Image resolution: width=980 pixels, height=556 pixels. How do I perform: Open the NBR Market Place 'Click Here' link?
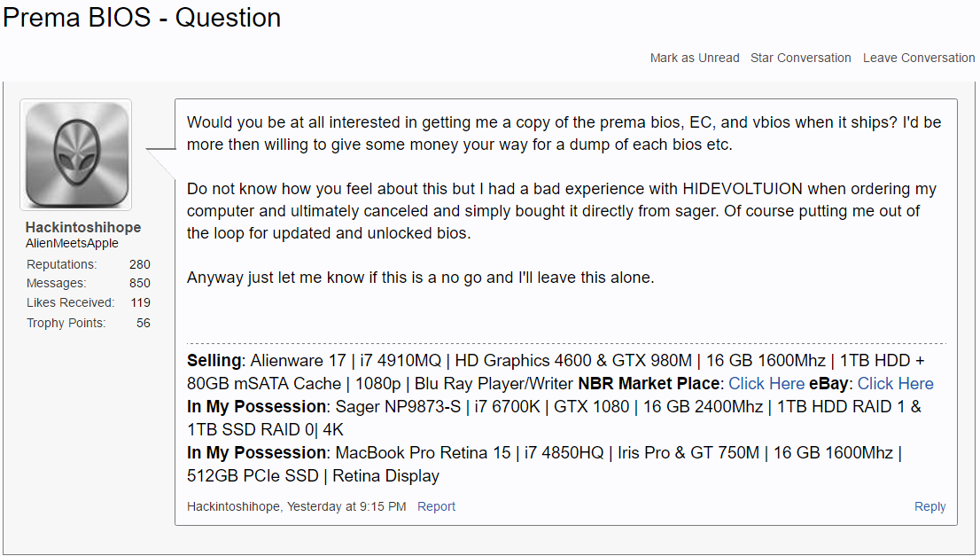click(x=766, y=384)
